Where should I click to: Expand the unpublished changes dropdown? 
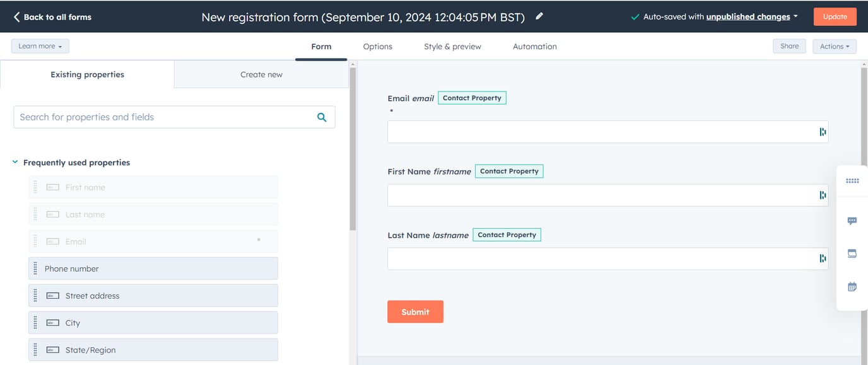751,17
